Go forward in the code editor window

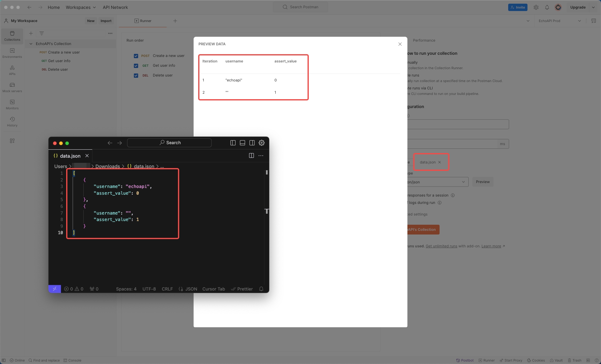[x=119, y=143]
